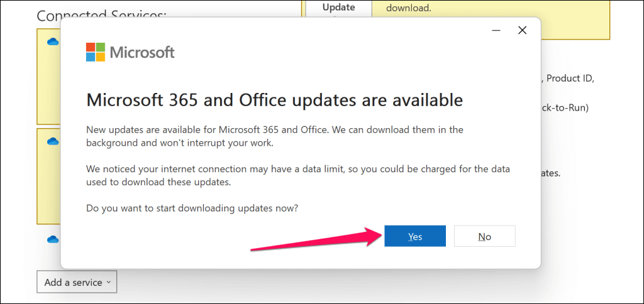Click the bottom OneDrive cloud icon
This screenshot has width=644, height=304.
(53, 239)
